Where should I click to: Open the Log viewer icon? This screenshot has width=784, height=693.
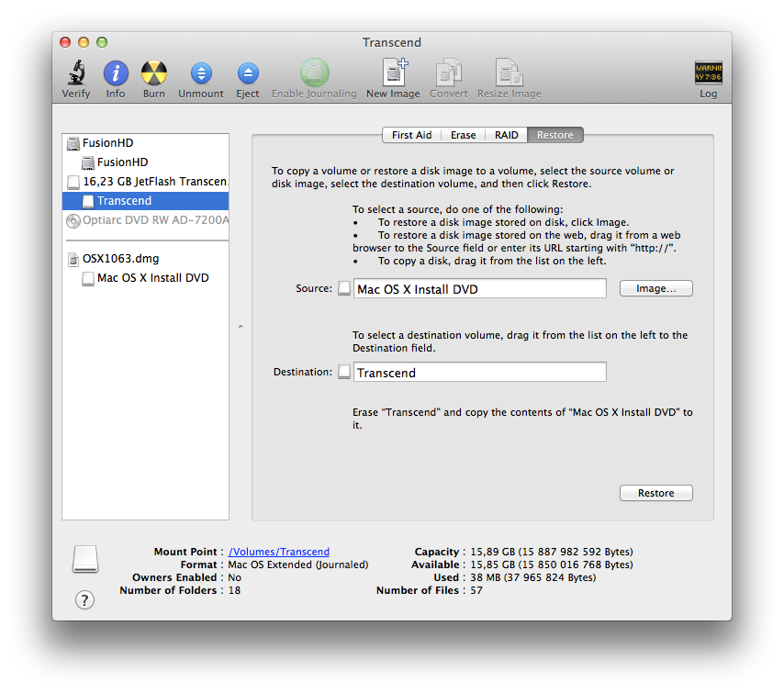tap(708, 73)
